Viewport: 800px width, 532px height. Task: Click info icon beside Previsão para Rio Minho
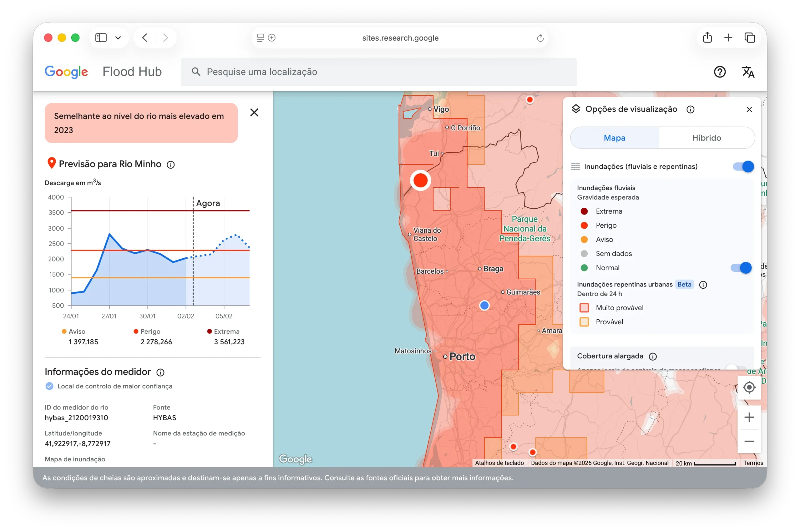pyautogui.click(x=171, y=165)
